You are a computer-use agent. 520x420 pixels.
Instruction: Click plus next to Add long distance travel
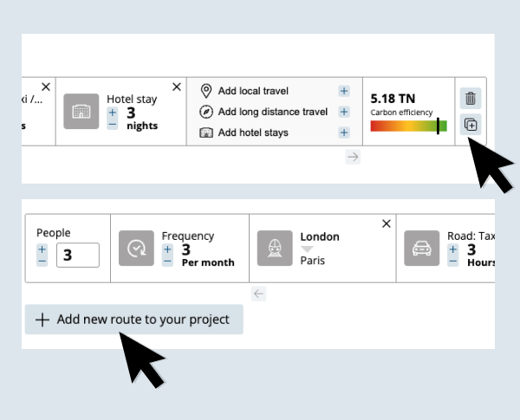344,112
